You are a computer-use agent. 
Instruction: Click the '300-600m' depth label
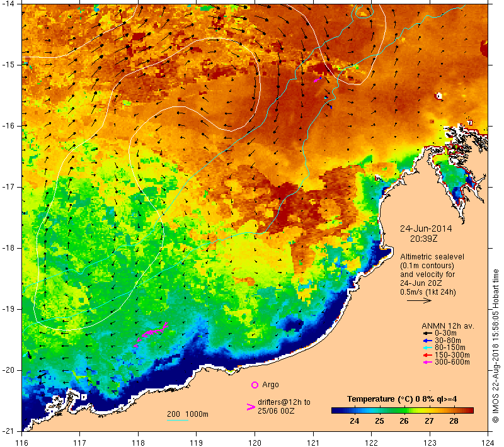[452, 362]
